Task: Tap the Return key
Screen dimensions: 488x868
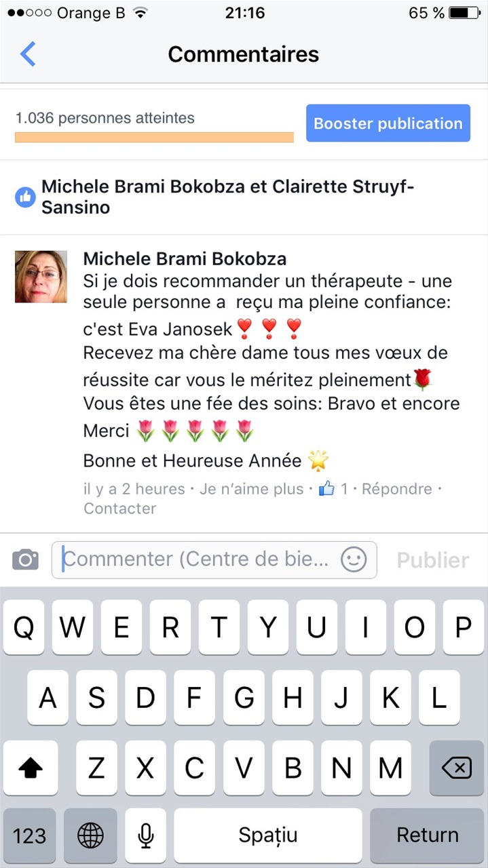Action: [428, 835]
